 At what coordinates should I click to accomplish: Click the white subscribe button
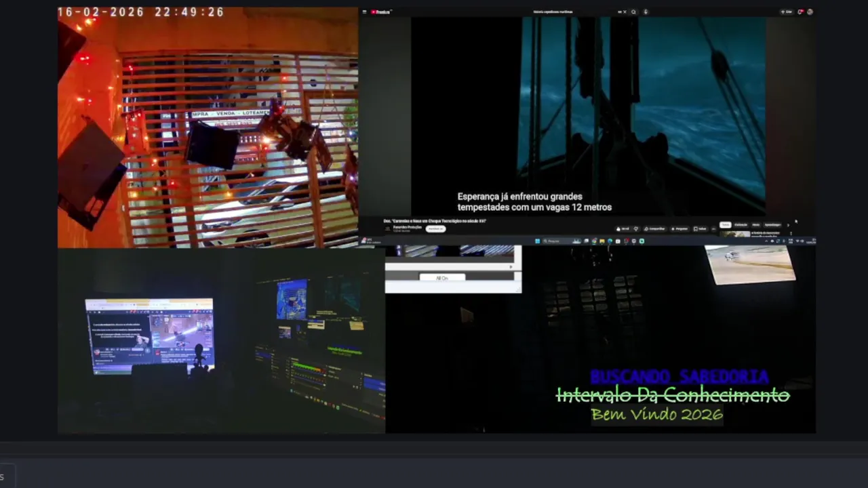(436, 228)
